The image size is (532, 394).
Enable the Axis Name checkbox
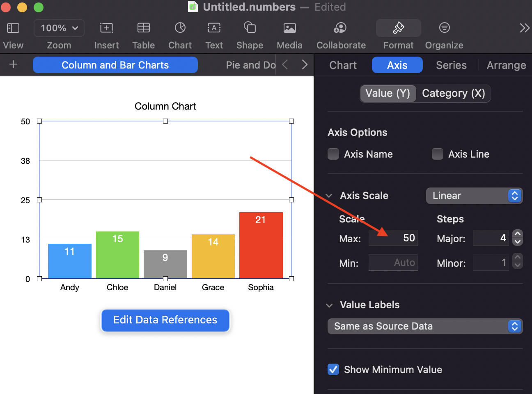[333, 154]
